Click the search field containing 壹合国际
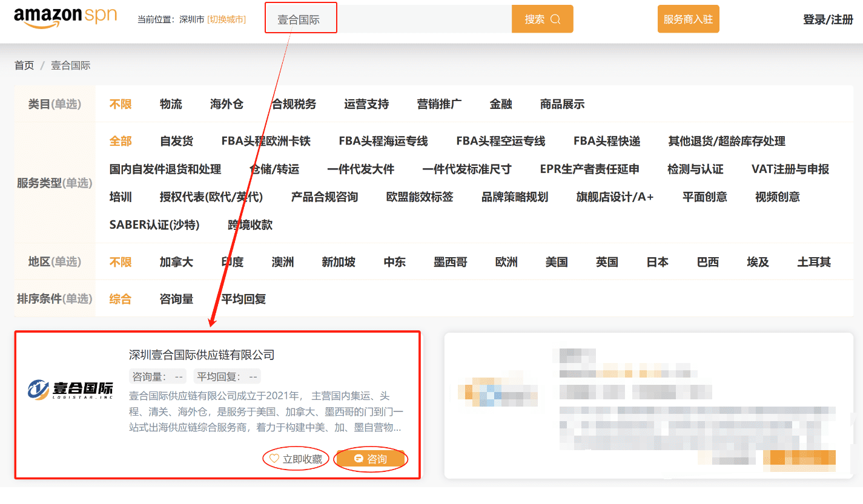The image size is (863, 504). pos(389,19)
